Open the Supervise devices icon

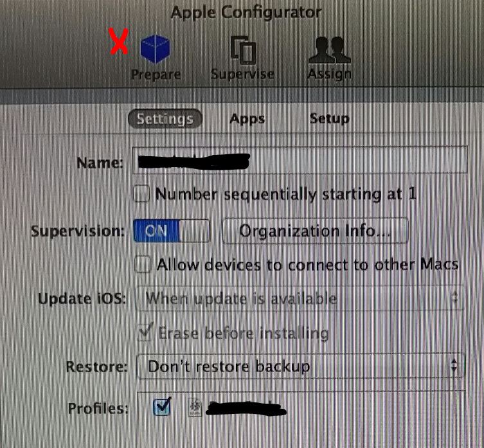tap(243, 50)
